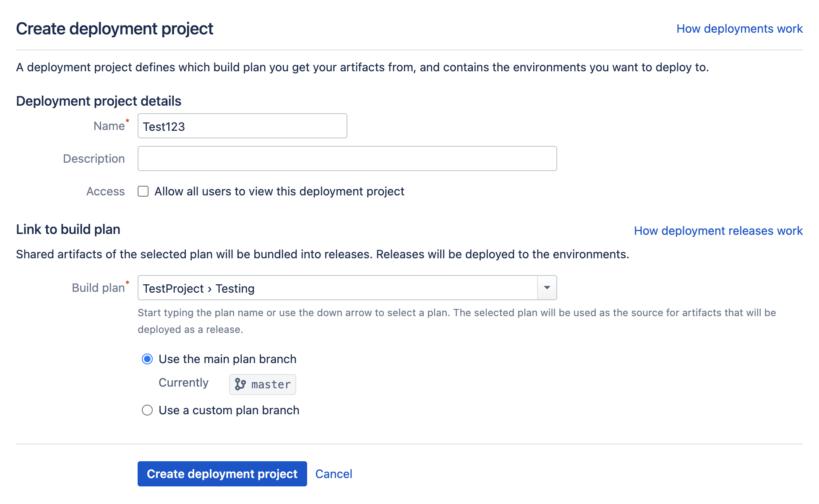Click the Build plan text field
Viewport: 819px width, 504px height.
click(x=336, y=288)
